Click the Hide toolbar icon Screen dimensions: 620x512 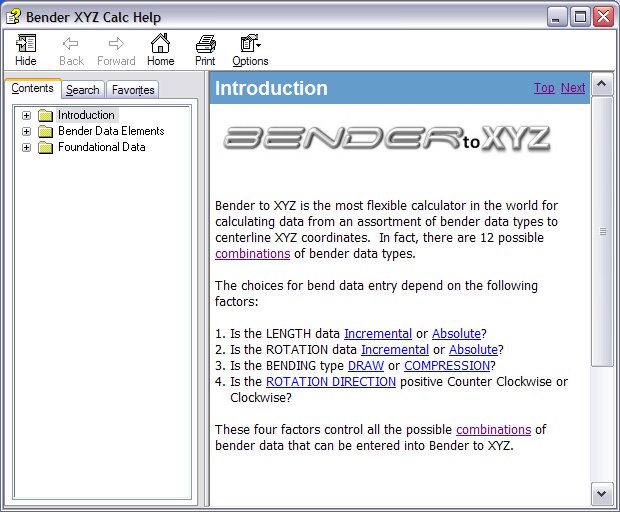26,44
